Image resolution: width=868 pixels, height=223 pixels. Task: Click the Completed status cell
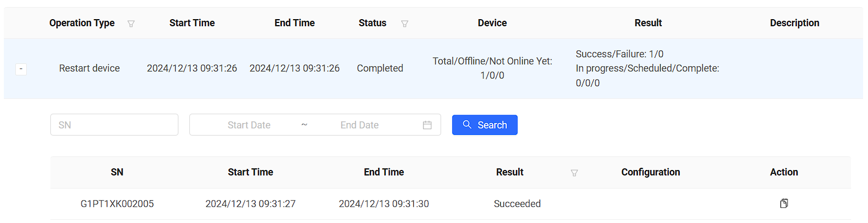pyautogui.click(x=380, y=68)
